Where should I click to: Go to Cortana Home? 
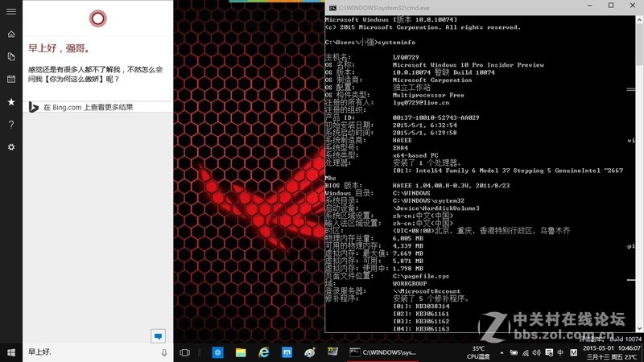(11, 34)
